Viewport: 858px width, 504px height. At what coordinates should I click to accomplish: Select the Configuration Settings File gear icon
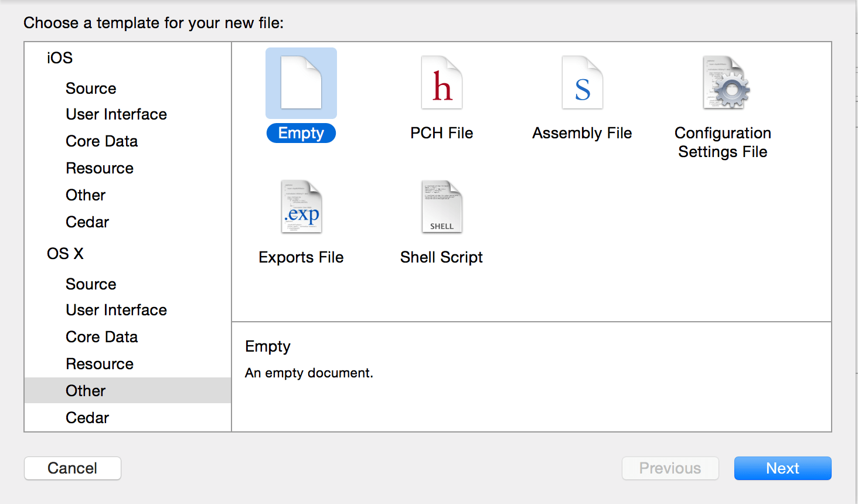[726, 83]
